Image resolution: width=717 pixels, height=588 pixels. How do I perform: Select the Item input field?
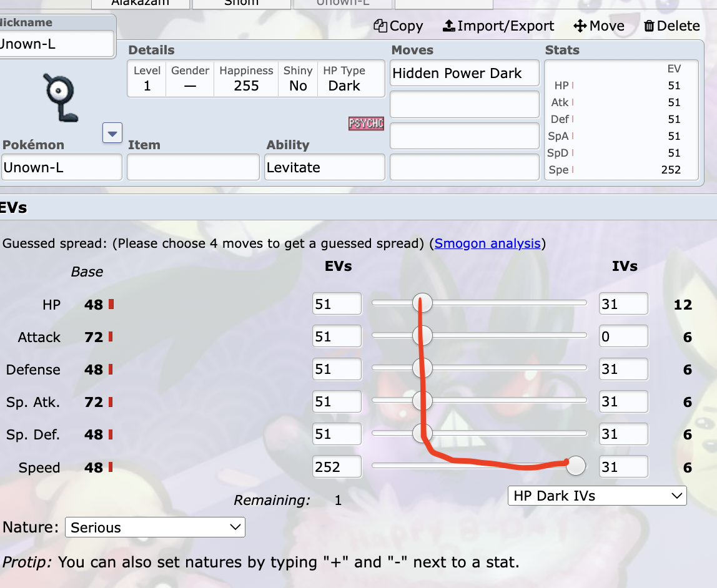click(193, 167)
